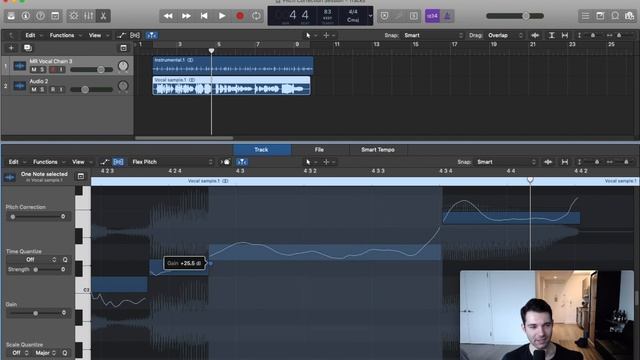The width and height of the screenshot is (640, 360).
Task: Add a new track with plus button
Action: [x=11, y=48]
